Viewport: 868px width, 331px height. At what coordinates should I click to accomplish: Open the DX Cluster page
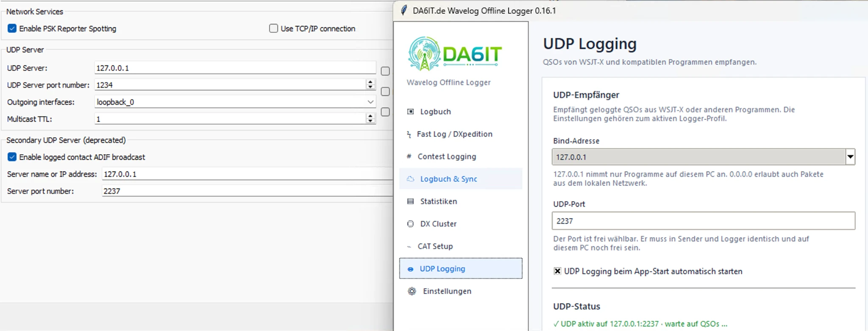[461, 224]
